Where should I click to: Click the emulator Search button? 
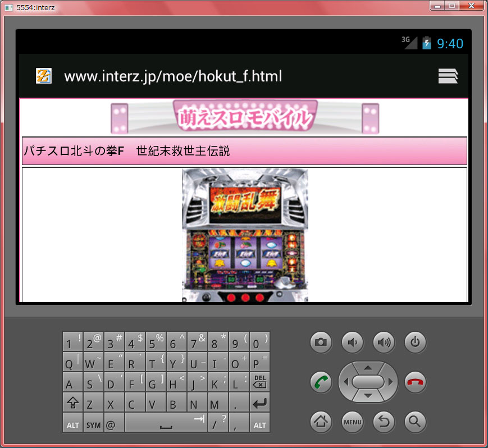point(415,422)
